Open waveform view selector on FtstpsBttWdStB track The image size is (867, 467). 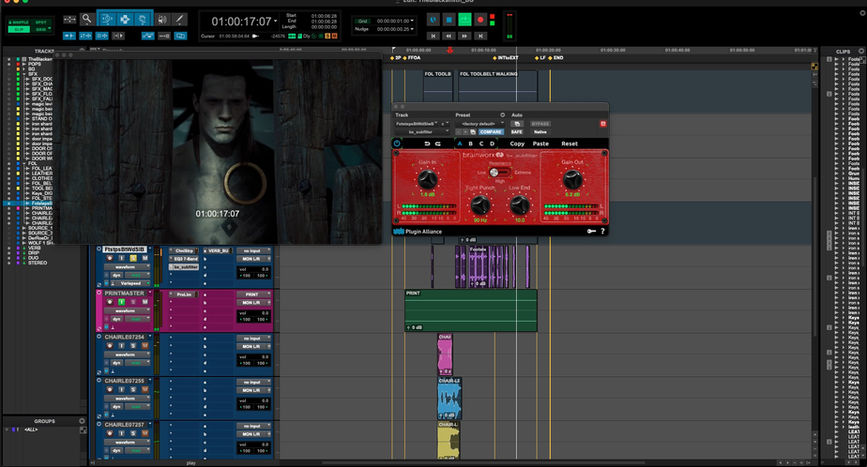tap(127, 267)
